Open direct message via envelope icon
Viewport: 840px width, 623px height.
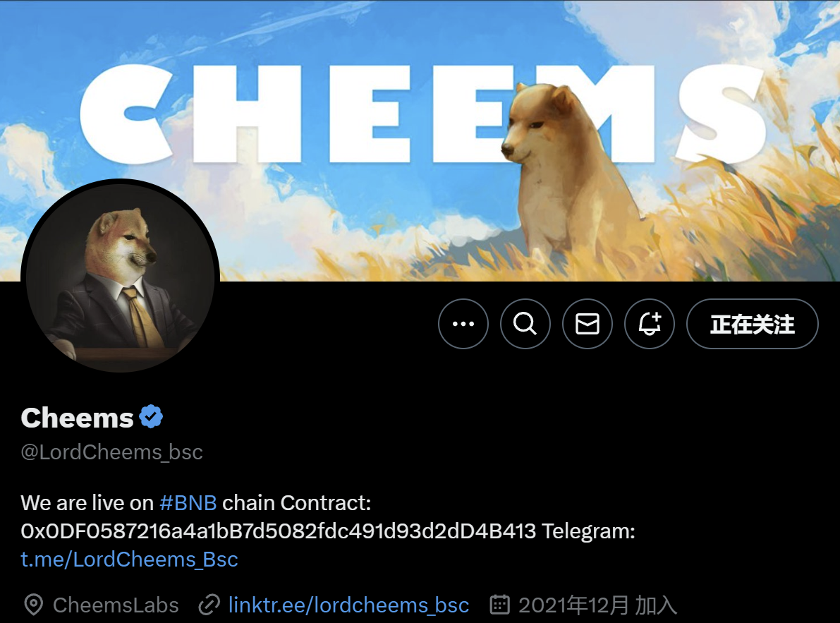[x=587, y=324]
